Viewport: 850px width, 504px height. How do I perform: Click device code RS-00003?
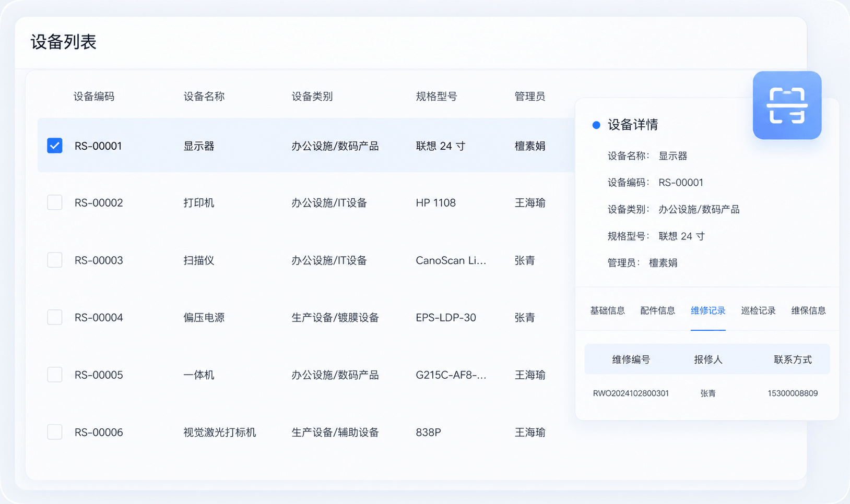(x=99, y=260)
